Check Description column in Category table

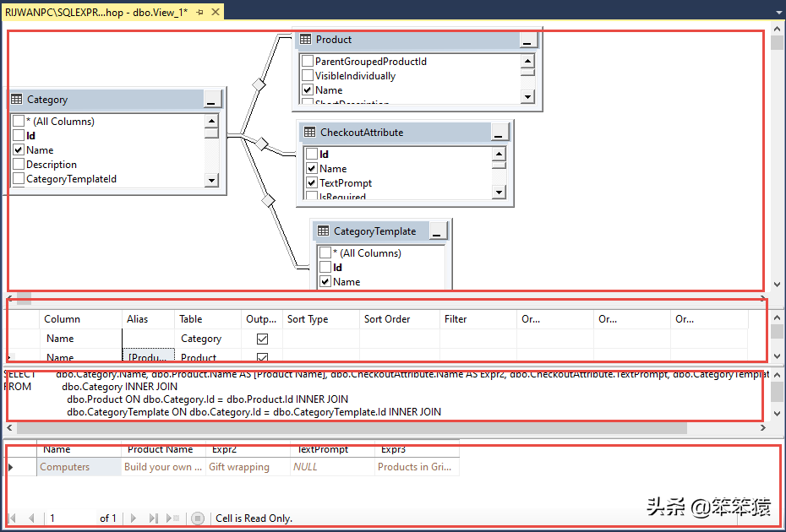click(19, 165)
